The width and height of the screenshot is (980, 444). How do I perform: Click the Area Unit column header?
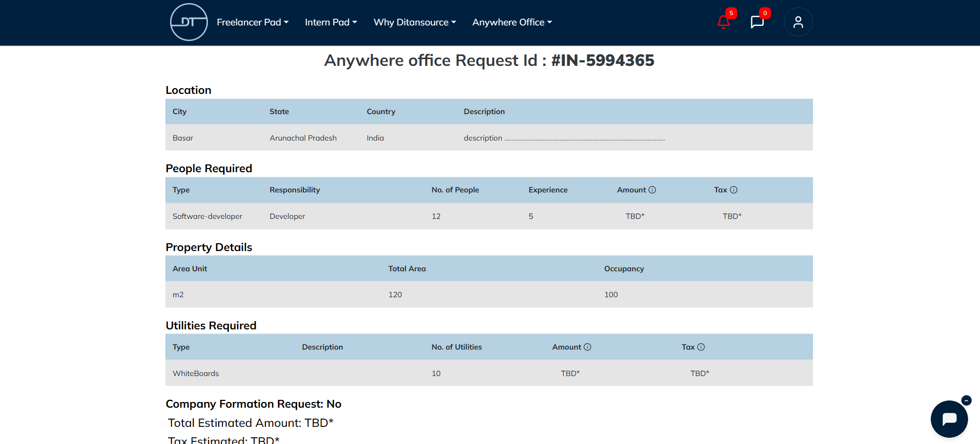click(x=190, y=269)
